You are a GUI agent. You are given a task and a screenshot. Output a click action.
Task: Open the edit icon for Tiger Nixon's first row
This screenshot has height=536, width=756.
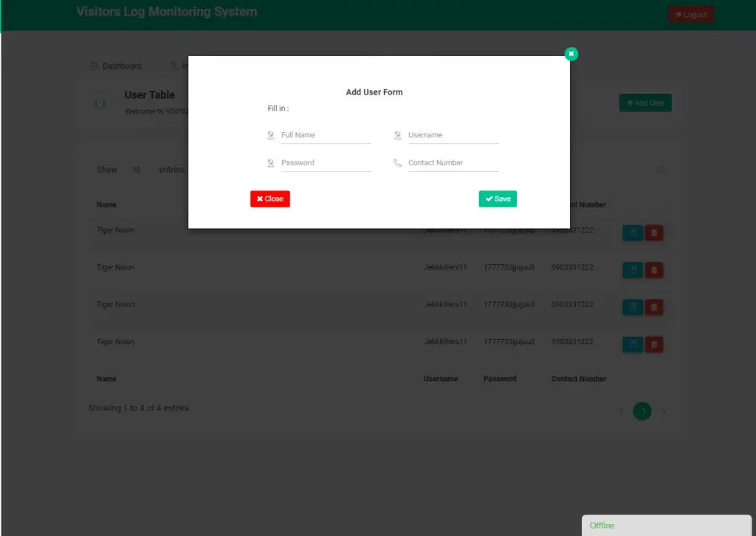632,233
